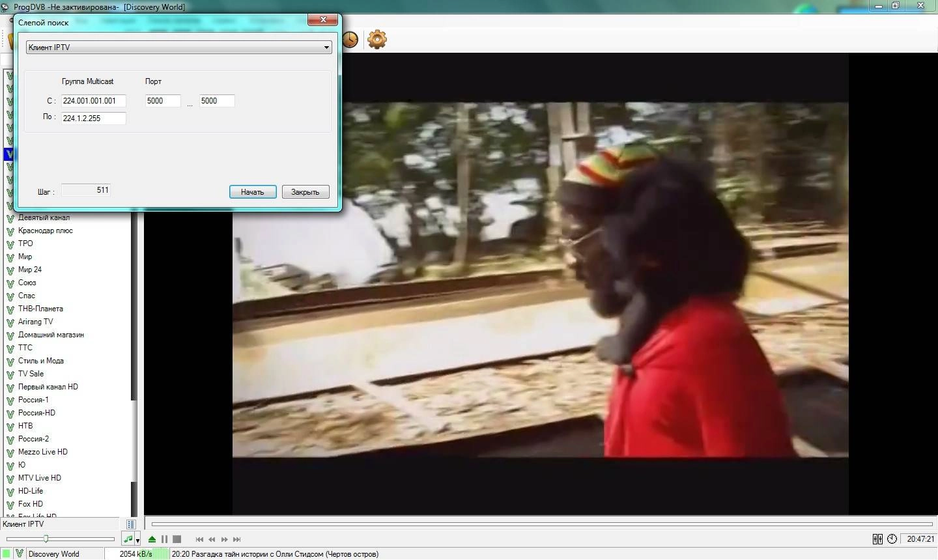Jump to previous with skip-back button
This screenshot has width=938, height=560.
pyautogui.click(x=199, y=539)
